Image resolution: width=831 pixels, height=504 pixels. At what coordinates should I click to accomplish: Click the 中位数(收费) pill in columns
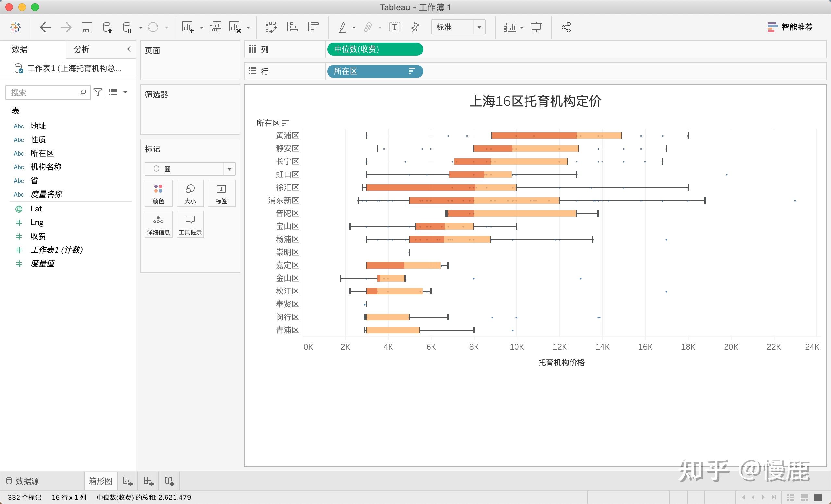coord(375,49)
